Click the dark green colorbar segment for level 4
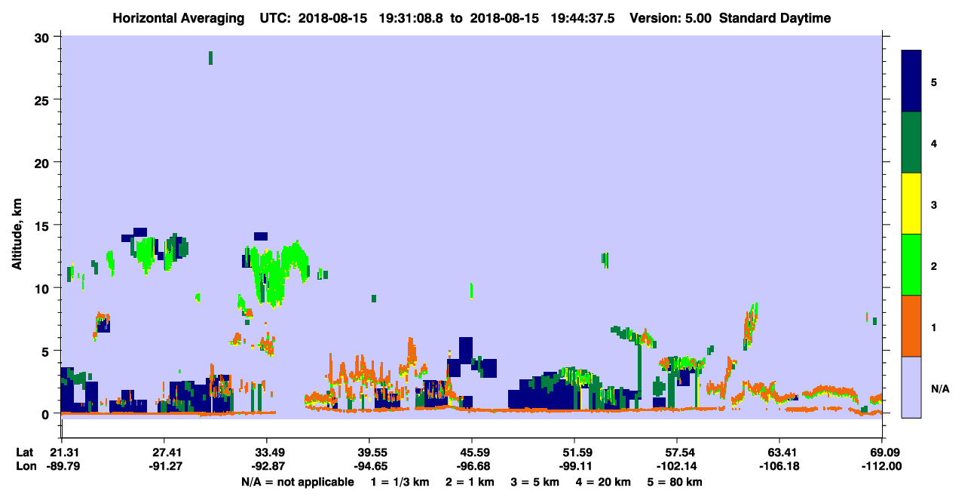 pos(911,143)
